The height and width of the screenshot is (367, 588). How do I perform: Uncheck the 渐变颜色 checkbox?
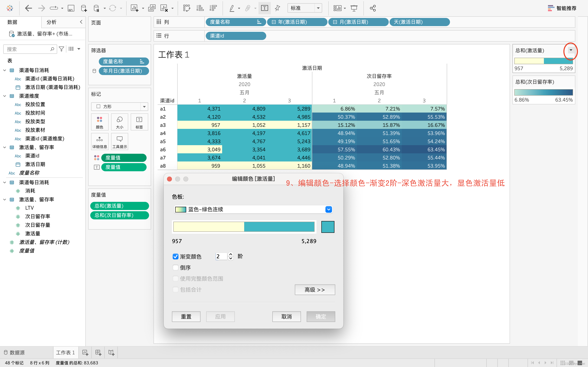(175, 256)
